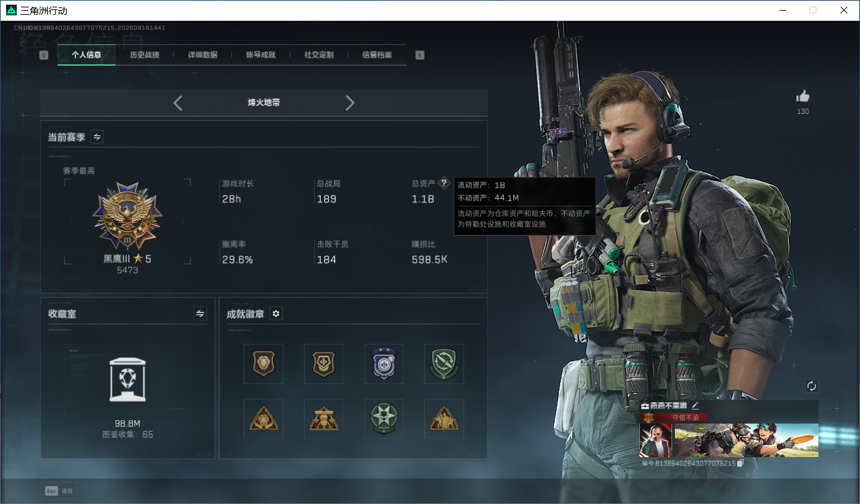Close the 三角洲行动 window
The image size is (860, 504).
pyautogui.click(x=844, y=10)
